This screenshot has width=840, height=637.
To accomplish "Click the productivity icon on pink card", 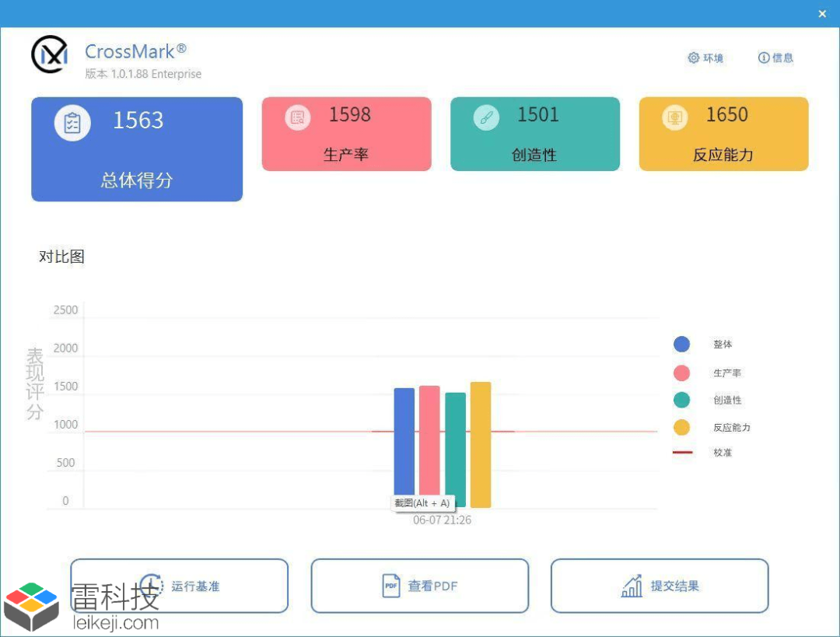I will [x=298, y=117].
